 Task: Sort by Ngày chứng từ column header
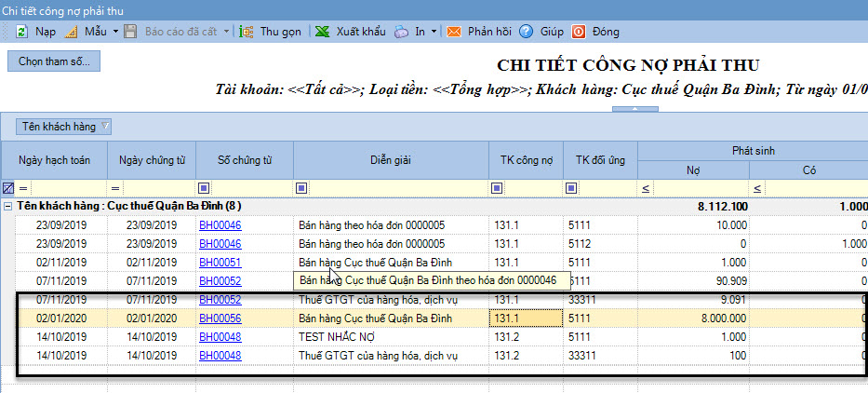[x=152, y=160]
